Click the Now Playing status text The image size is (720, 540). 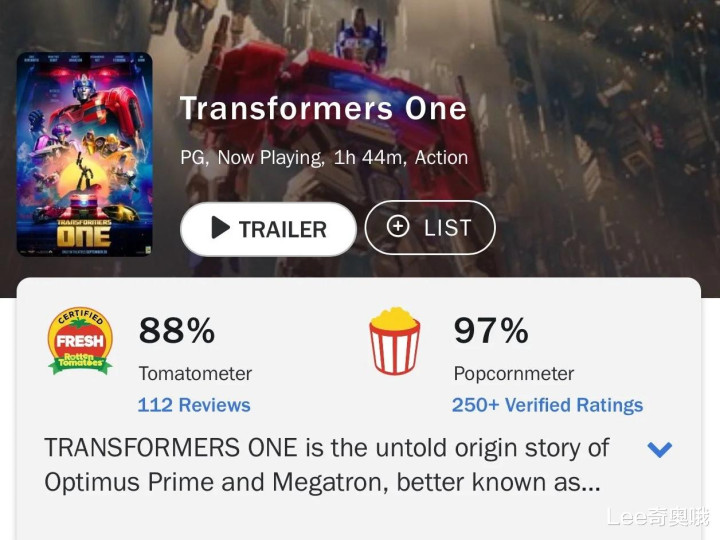point(270,157)
